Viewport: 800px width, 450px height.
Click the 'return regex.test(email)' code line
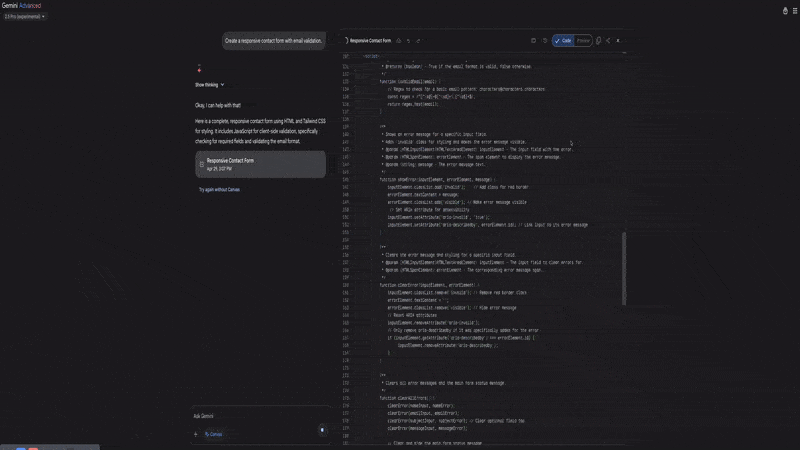[x=413, y=104]
